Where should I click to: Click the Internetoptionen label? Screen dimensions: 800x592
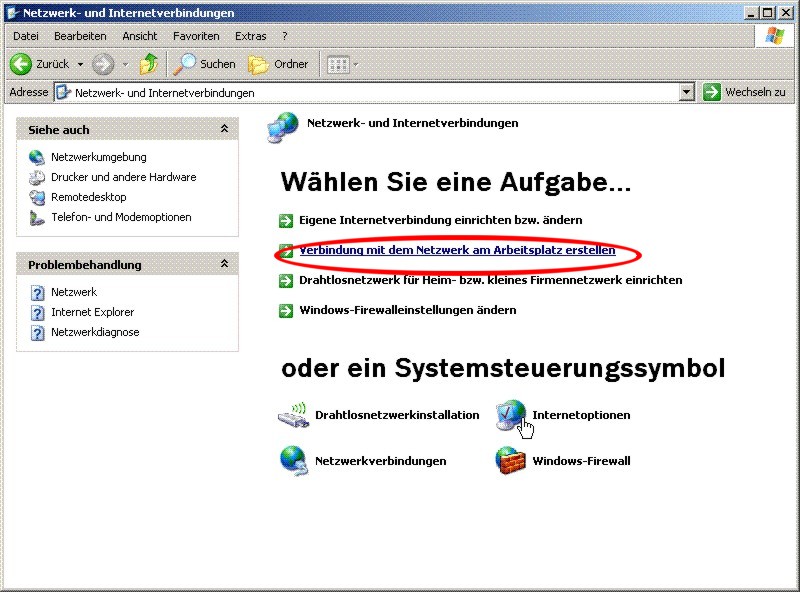coord(581,415)
